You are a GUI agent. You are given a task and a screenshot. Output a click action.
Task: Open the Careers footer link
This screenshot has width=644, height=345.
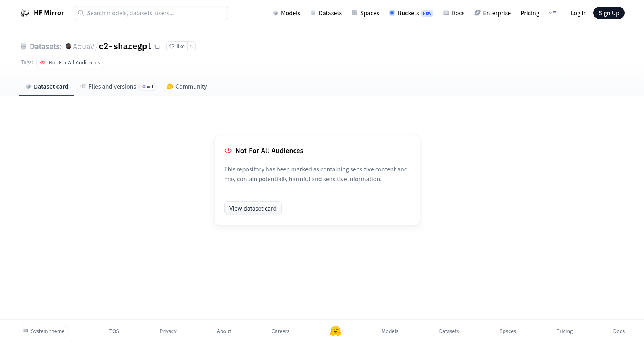tap(281, 331)
